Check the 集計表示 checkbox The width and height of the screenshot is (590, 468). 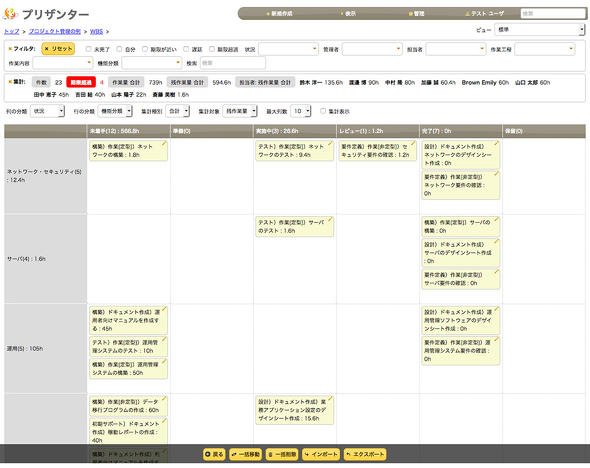[323, 111]
